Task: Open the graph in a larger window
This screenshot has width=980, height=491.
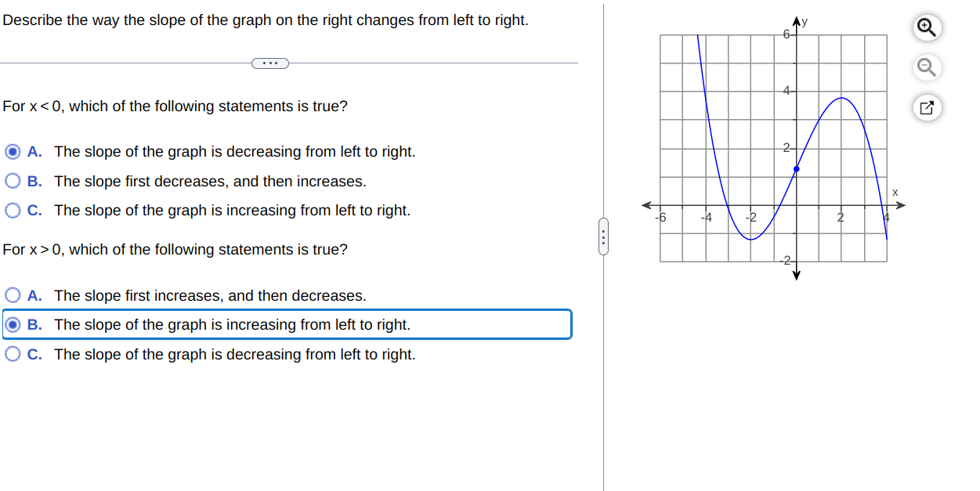Action: coord(926,107)
